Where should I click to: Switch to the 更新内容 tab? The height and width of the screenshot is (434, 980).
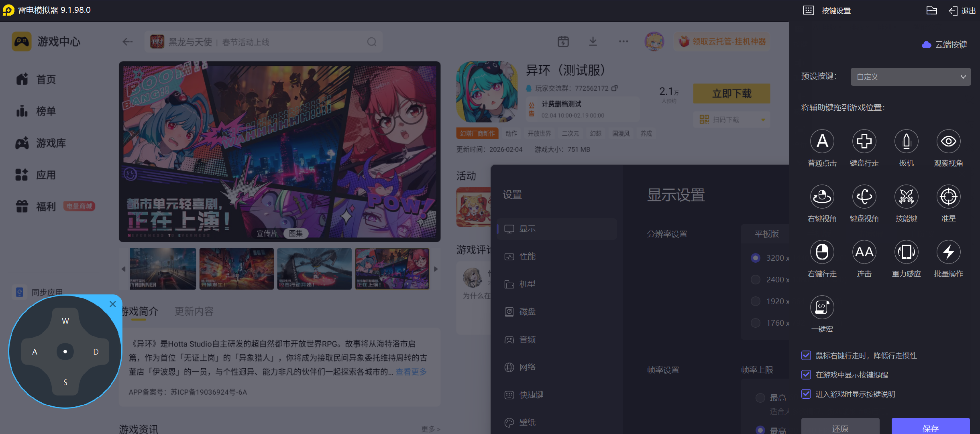194,311
